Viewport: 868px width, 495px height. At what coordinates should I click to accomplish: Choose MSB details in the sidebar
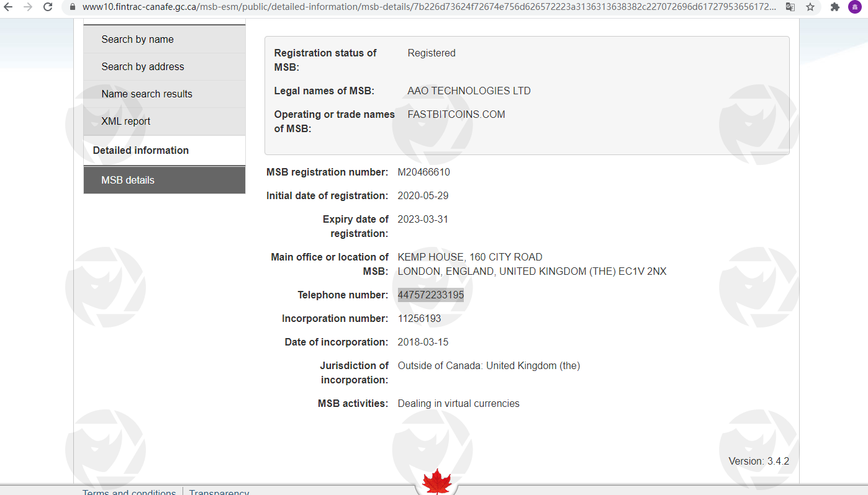click(x=128, y=180)
